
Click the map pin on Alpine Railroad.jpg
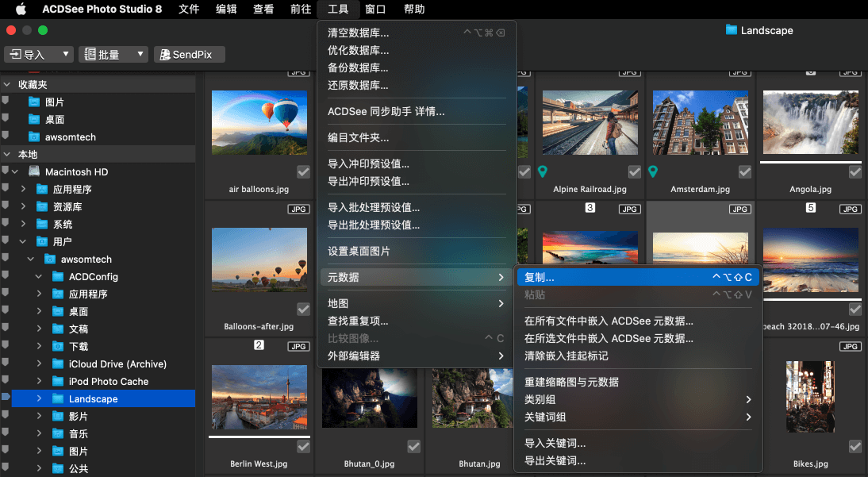click(x=543, y=171)
